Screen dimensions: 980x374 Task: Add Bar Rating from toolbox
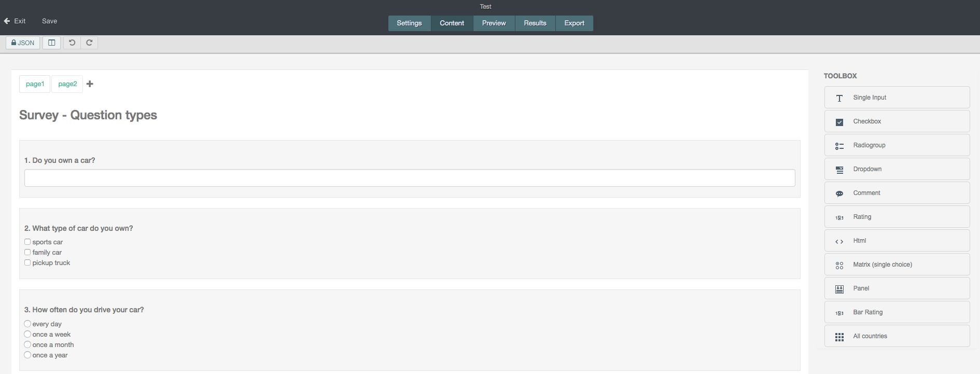pyautogui.click(x=897, y=312)
